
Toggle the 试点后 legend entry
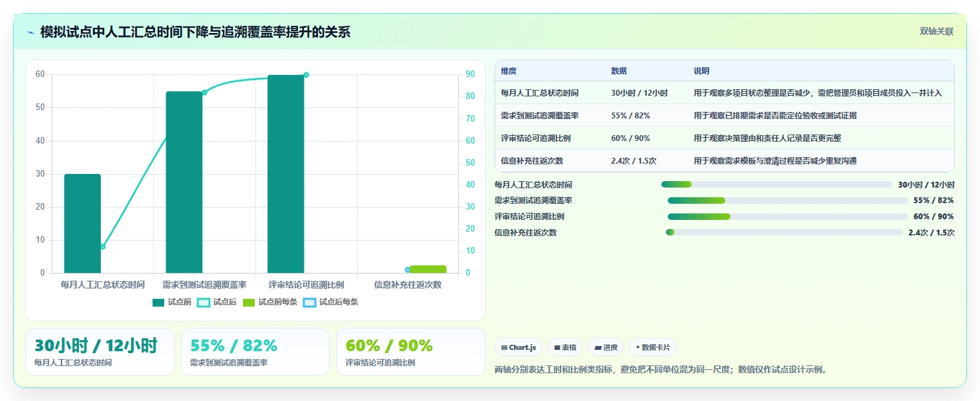[x=217, y=302]
